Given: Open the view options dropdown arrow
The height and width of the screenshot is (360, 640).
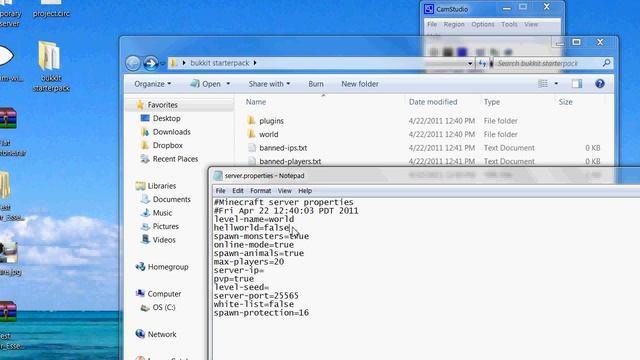Looking at the screenshot, I should [x=556, y=84].
